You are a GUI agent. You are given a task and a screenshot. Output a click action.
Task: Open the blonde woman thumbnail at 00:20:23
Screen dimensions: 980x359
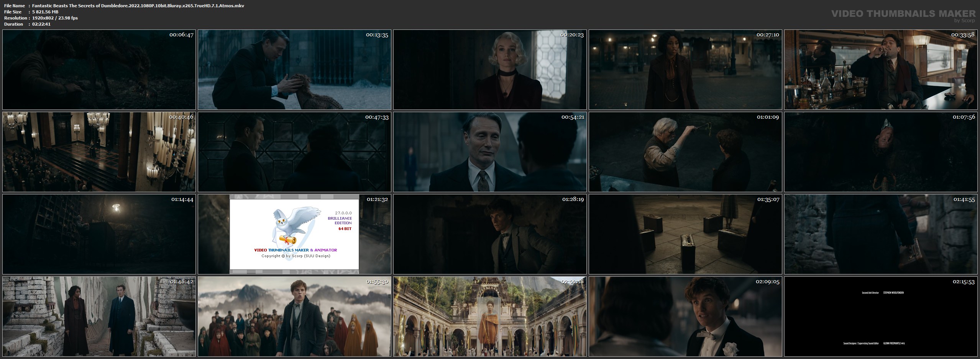490,70
